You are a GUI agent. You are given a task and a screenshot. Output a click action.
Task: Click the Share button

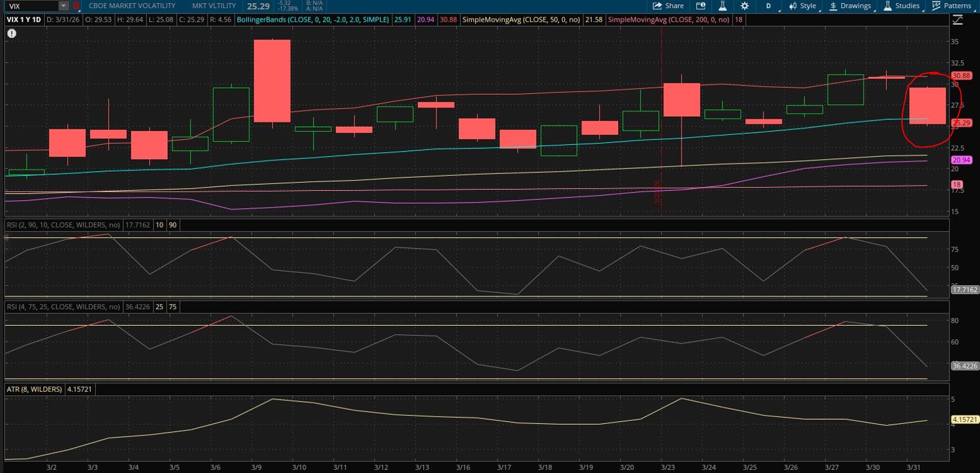(x=668, y=6)
